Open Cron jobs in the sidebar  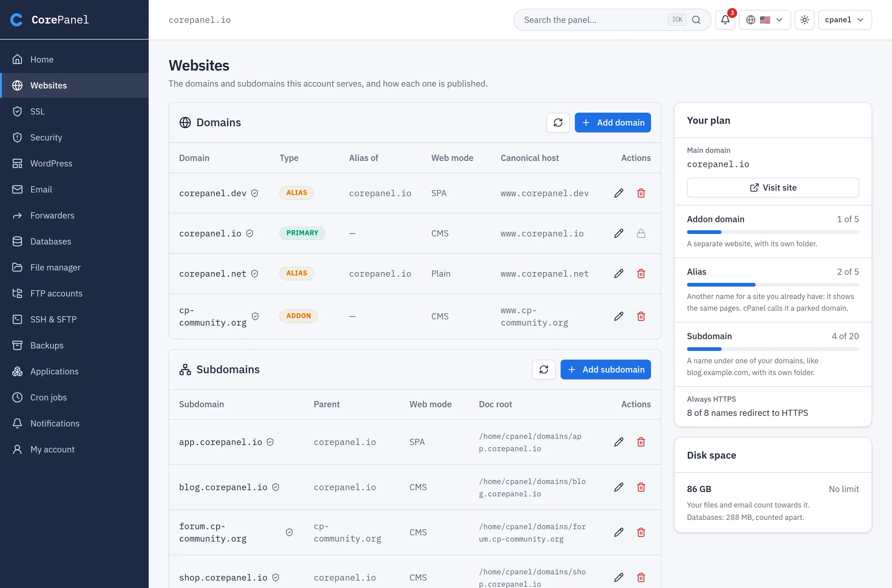coord(74,397)
